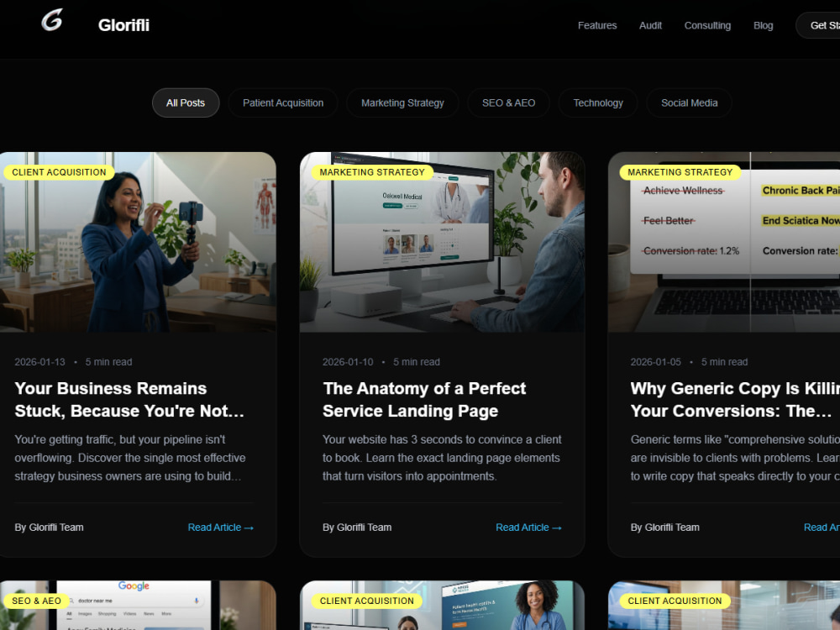Open 'The Anatomy of a Perfect Service Landing Page' title
The width and height of the screenshot is (840, 630).
click(x=424, y=400)
